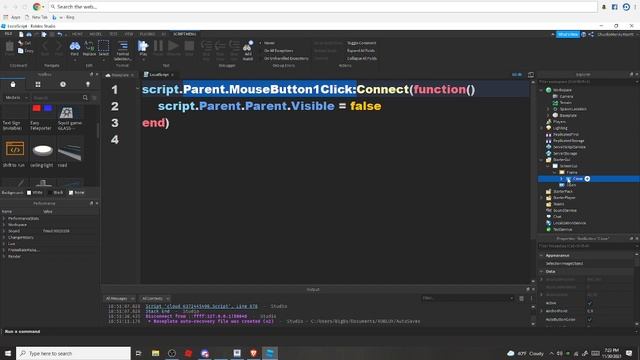Click the Toolbox search input field
The image size is (640, 360).
point(57,98)
